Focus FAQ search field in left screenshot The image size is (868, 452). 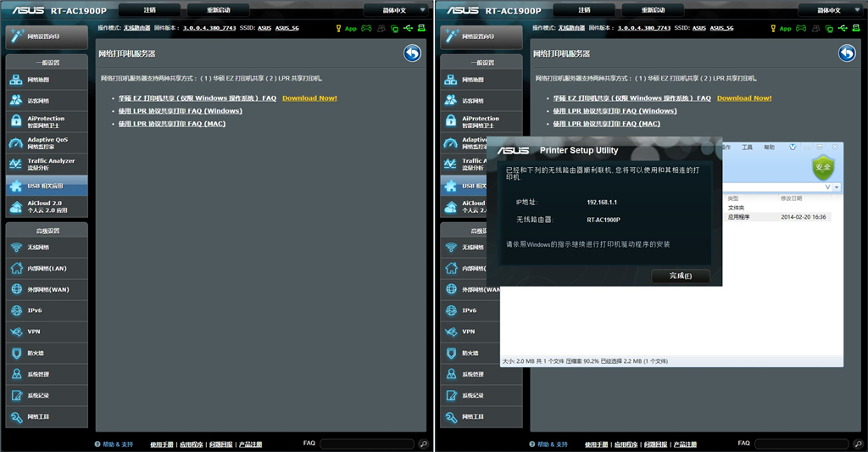click(367, 444)
